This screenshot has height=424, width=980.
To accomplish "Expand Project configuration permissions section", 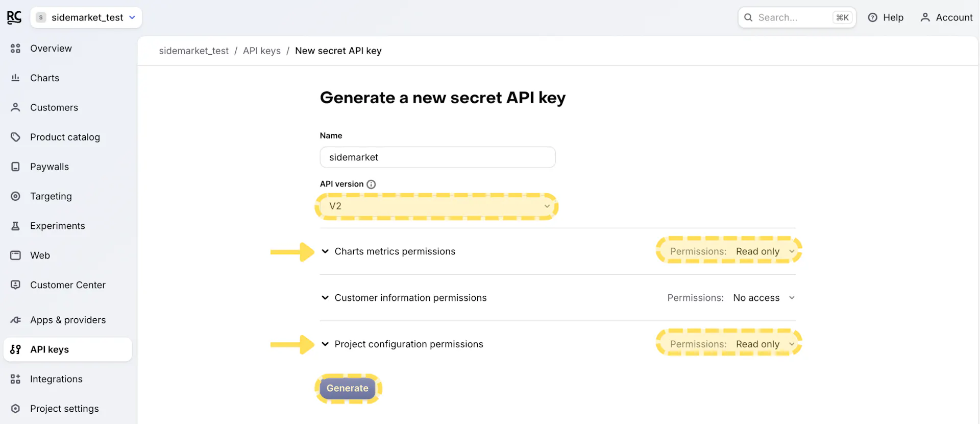I will tap(325, 344).
